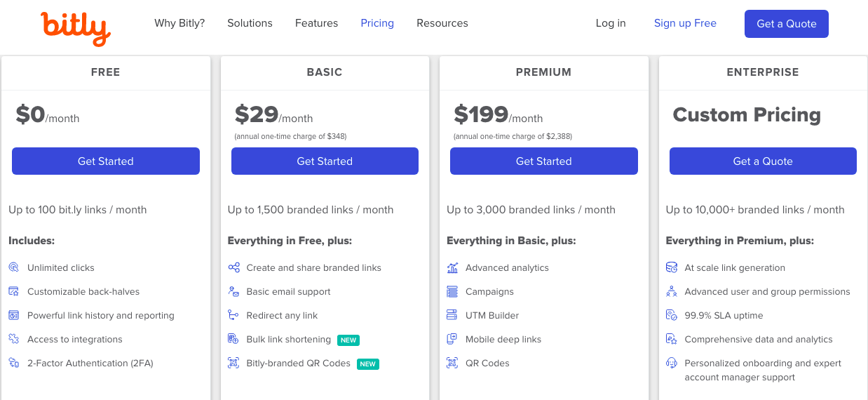This screenshot has height=400, width=868.
Task: Click the Log in link
Action: tap(611, 23)
